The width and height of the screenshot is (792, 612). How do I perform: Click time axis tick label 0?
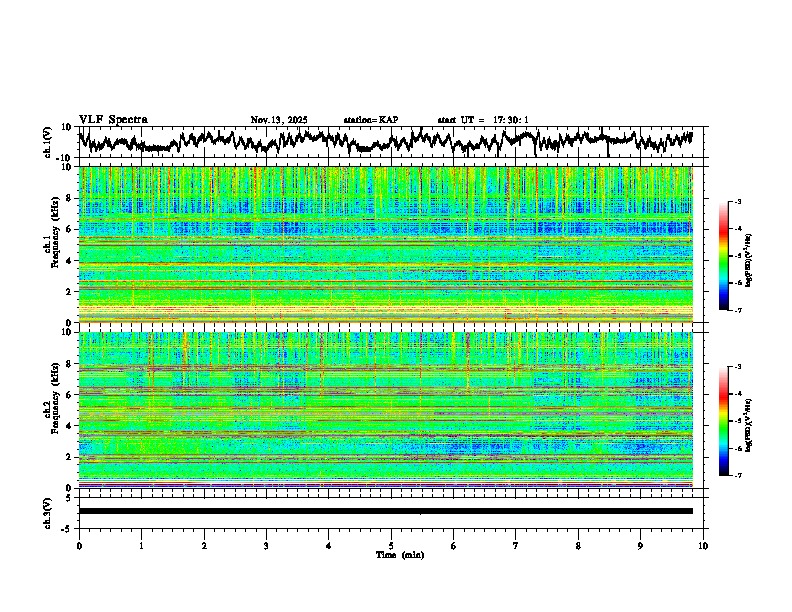coord(79,546)
